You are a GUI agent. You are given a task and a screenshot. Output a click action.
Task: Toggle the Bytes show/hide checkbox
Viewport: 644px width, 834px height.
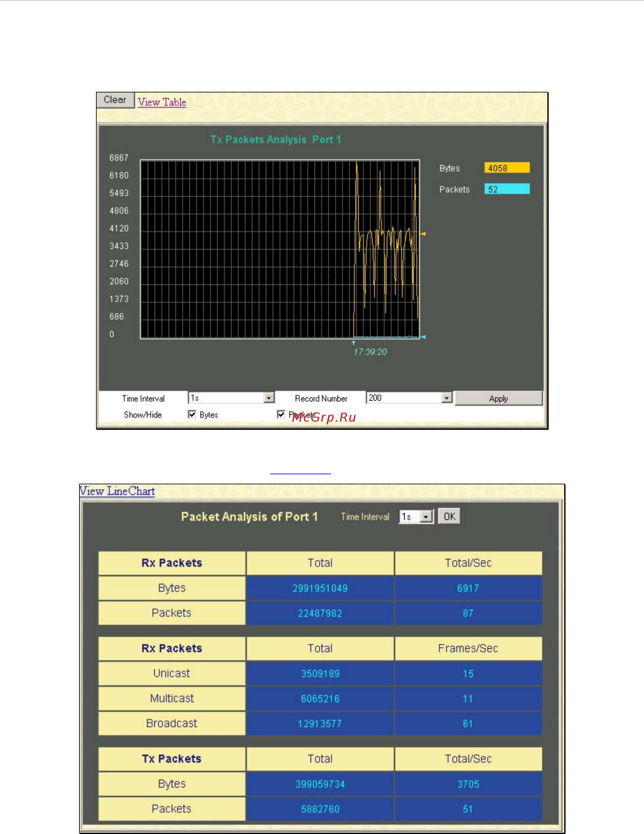click(192, 414)
